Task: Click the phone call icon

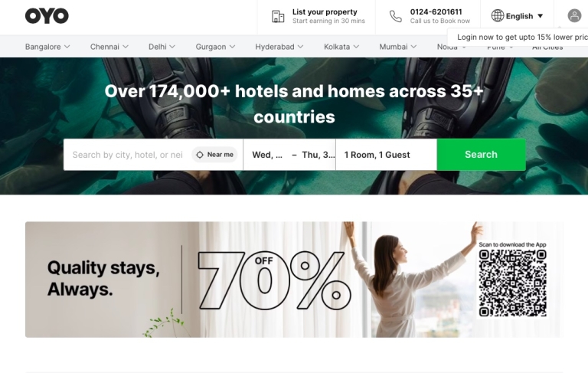Action: [x=396, y=16]
